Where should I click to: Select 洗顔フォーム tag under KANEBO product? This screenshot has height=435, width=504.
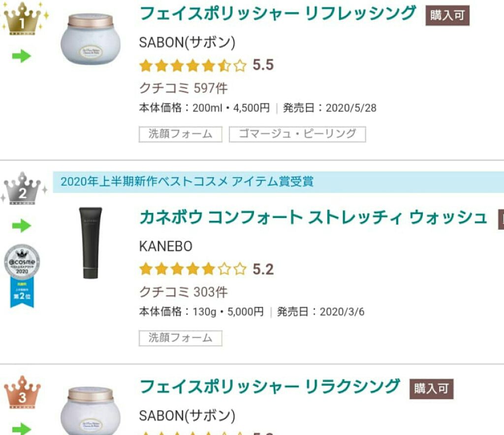coord(181,338)
